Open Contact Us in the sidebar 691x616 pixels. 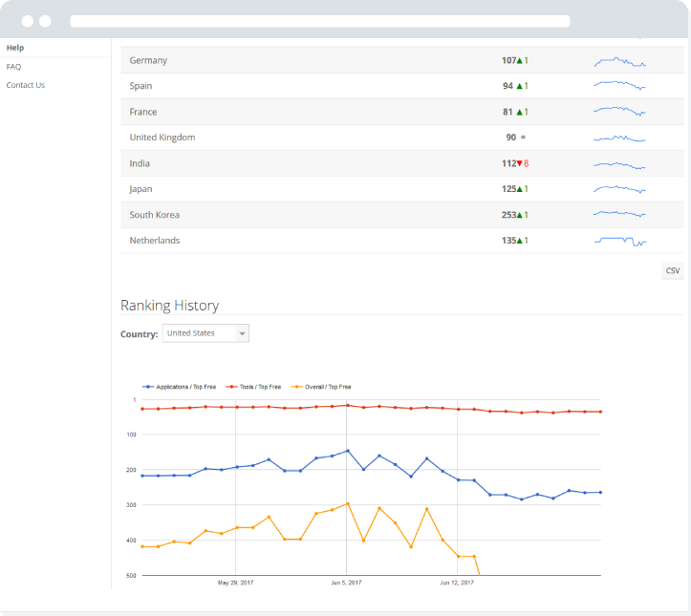click(x=26, y=85)
